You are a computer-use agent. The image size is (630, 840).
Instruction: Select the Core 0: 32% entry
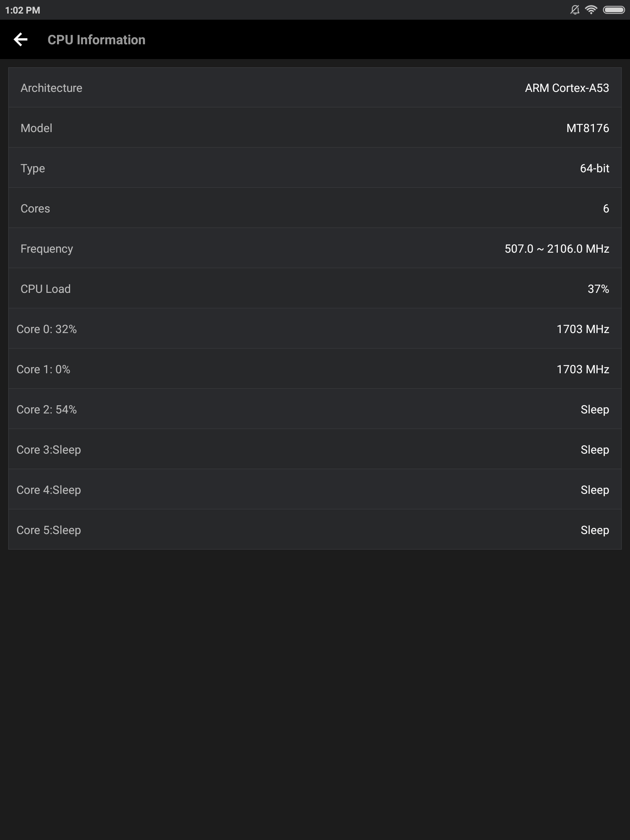(47, 329)
